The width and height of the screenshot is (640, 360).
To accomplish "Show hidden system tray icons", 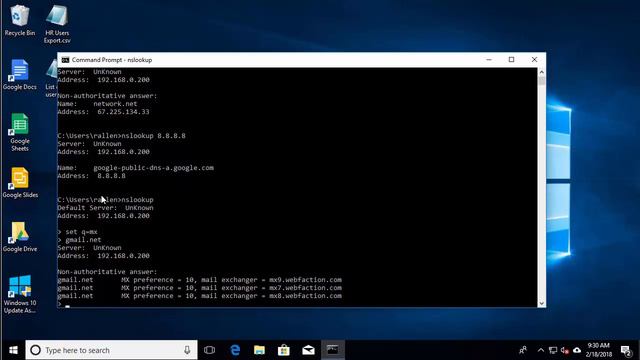I will click(541, 350).
